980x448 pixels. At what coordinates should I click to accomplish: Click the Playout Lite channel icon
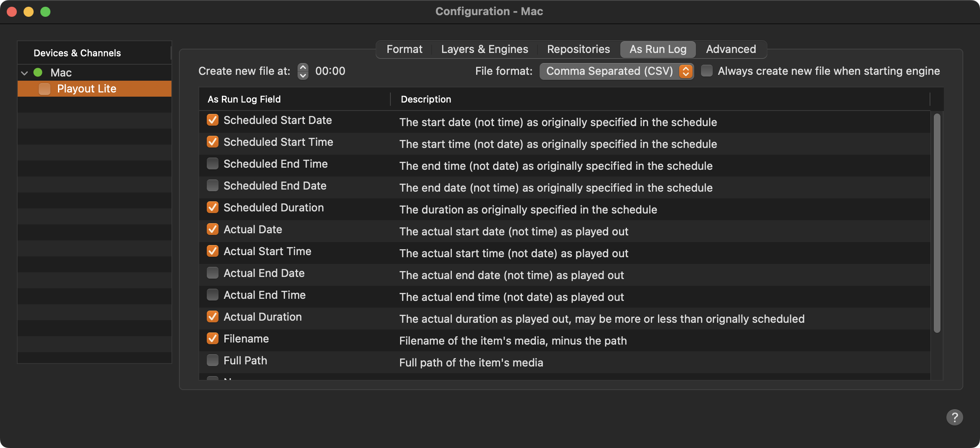45,89
